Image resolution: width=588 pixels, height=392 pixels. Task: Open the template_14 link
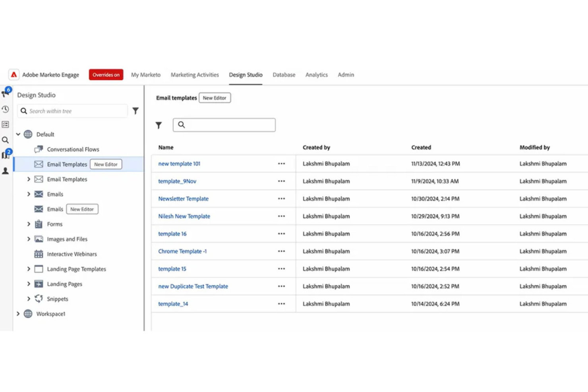173,303
